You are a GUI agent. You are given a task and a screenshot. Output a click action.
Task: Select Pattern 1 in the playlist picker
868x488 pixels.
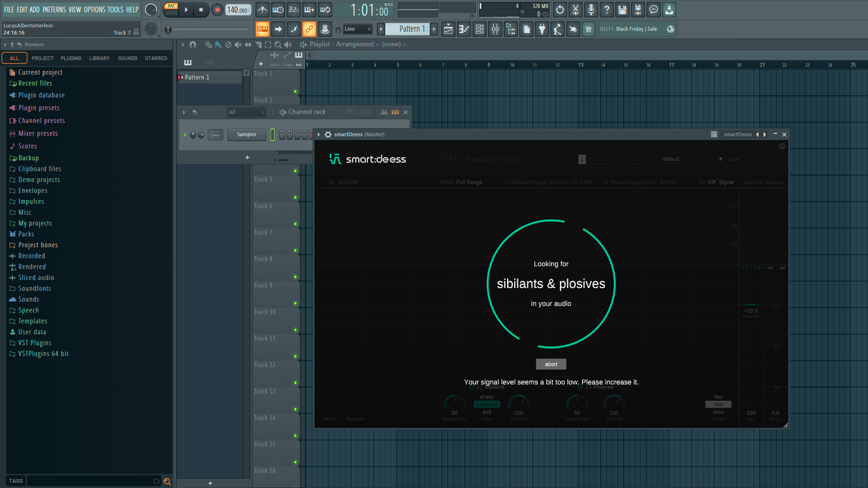[210, 78]
